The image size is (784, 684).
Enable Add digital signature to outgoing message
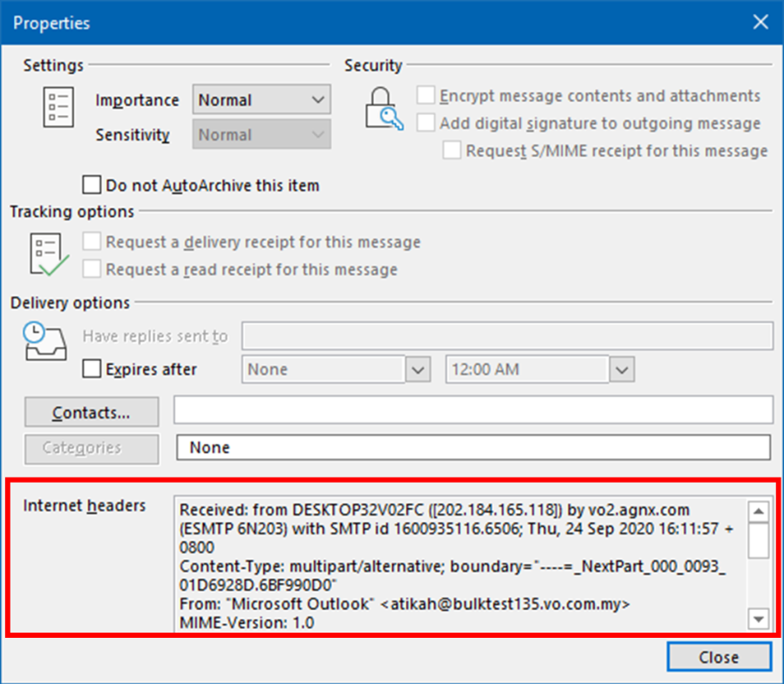[x=426, y=123]
